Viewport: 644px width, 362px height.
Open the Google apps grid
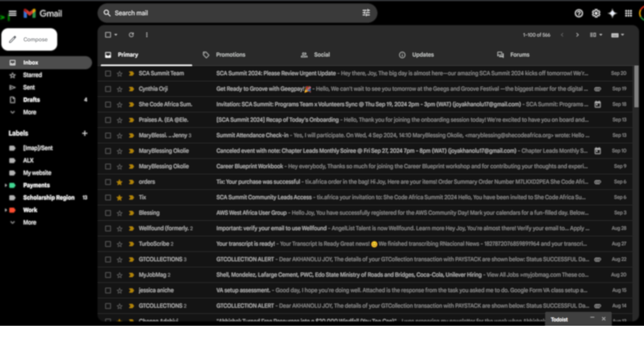[x=628, y=13]
